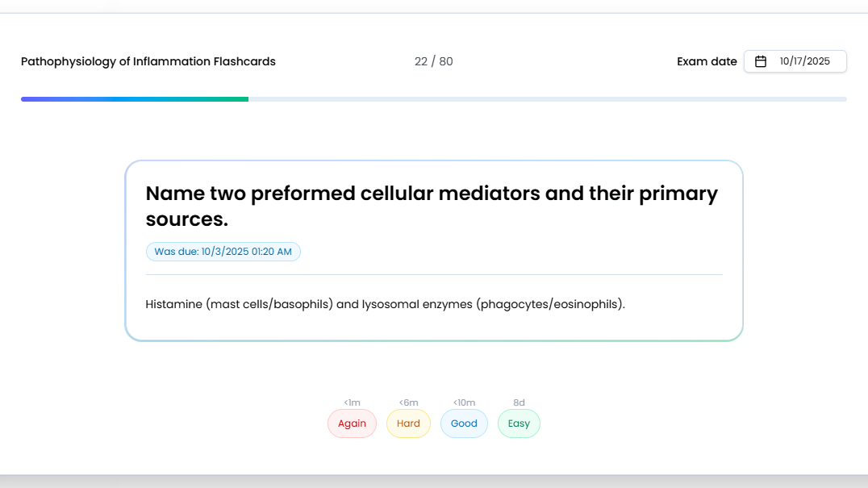This screenshot has height=488, width=868.
Task: Click the <1m interval label above Again
Action: (x=352, y=402)
